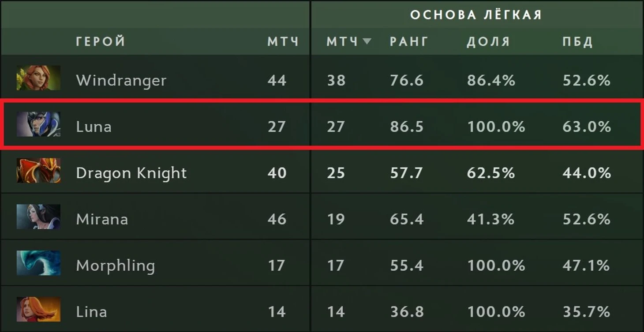644x332 pixels.
Task: Click the left МТЧ total matches header
Action: point(283,41)
